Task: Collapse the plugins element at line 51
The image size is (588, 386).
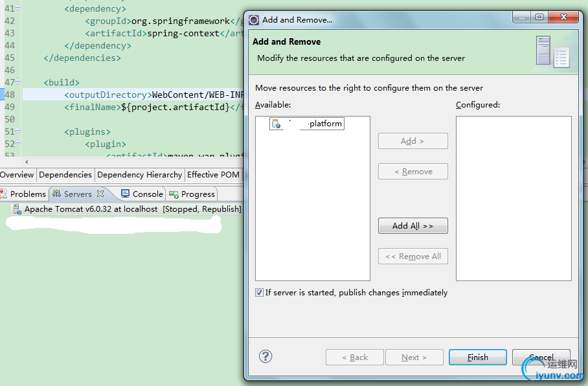Action: click(18, 131)
